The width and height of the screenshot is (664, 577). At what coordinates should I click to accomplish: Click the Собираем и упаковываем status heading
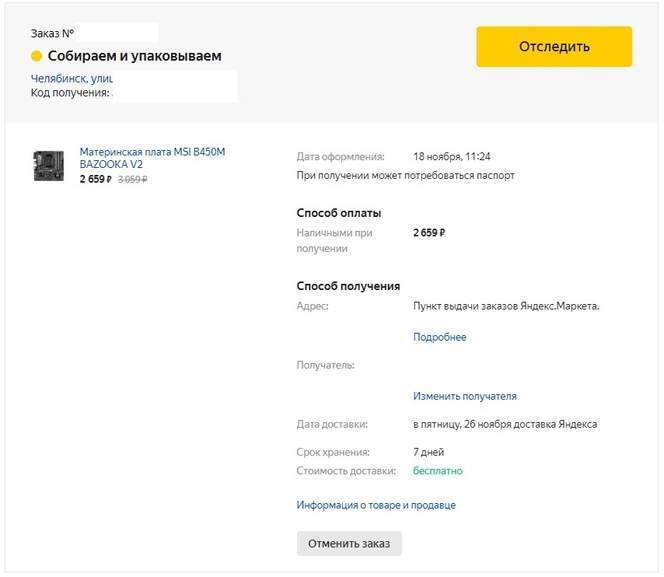134,56
